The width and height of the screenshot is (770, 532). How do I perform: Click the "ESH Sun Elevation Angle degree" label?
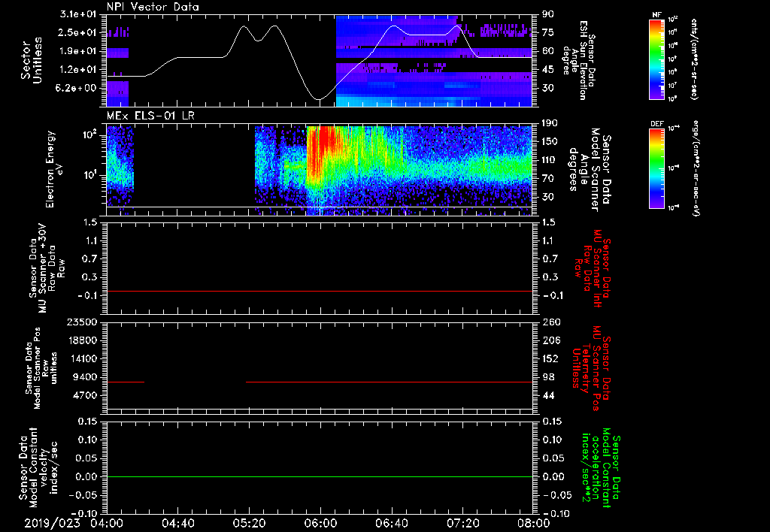pyautogui.click(x=580, y=60)
